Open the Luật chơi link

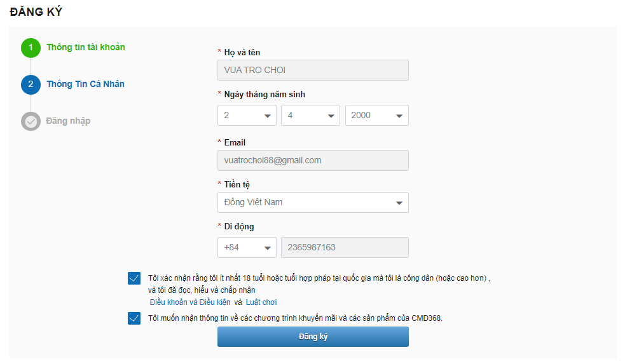tap(261, 302)
